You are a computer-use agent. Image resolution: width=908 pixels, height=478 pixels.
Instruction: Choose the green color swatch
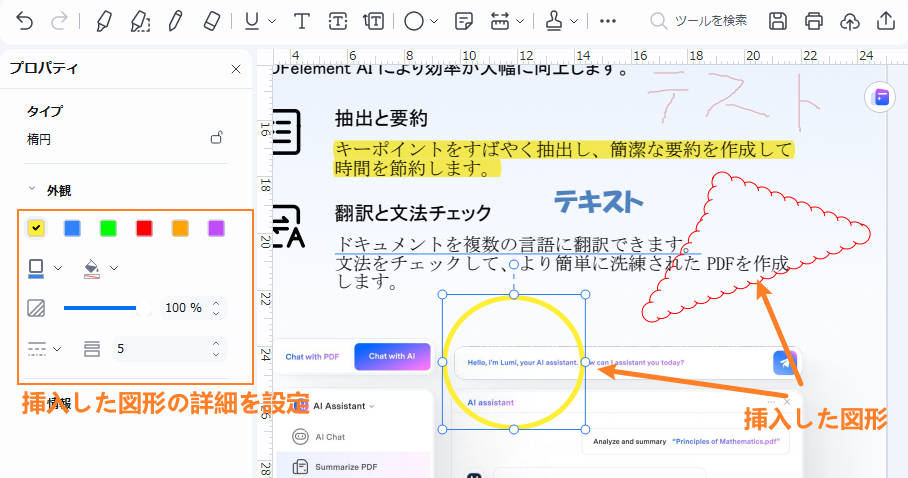108,228
